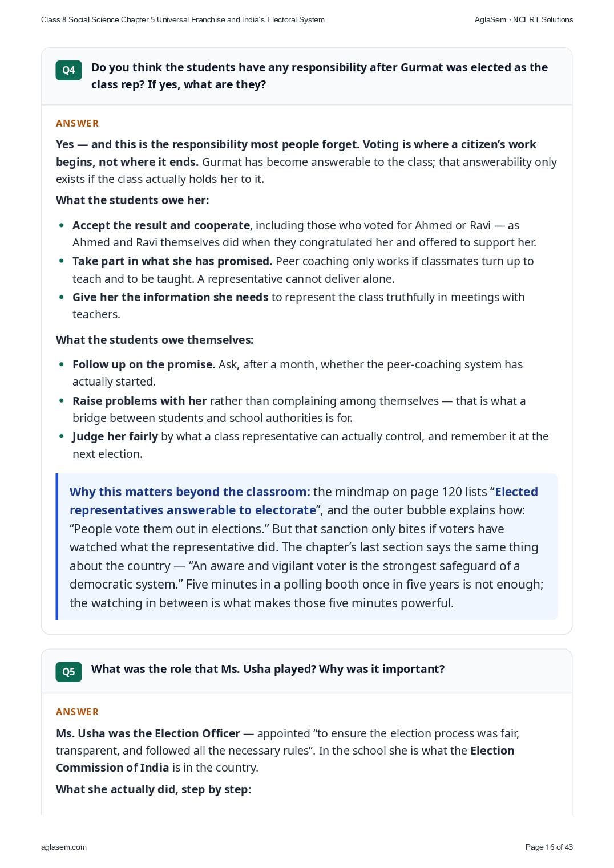Click the Class 8 Social Science chapter header

coord(183,19)
